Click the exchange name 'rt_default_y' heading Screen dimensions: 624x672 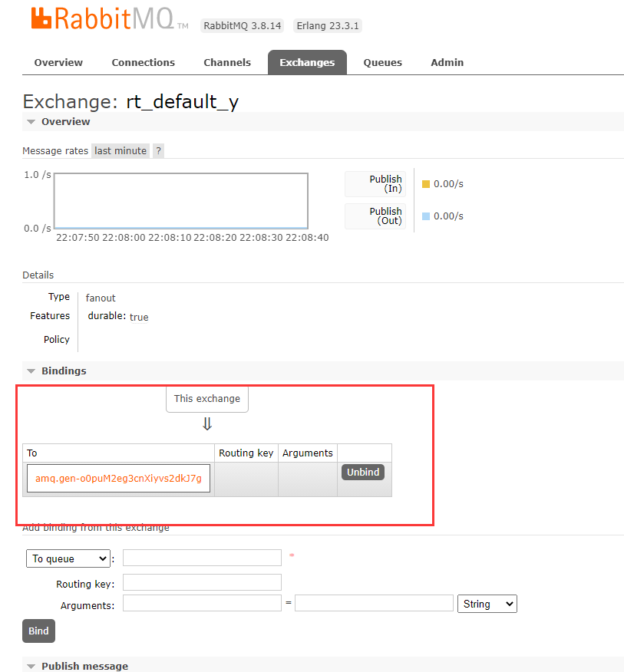coord(182,102)
